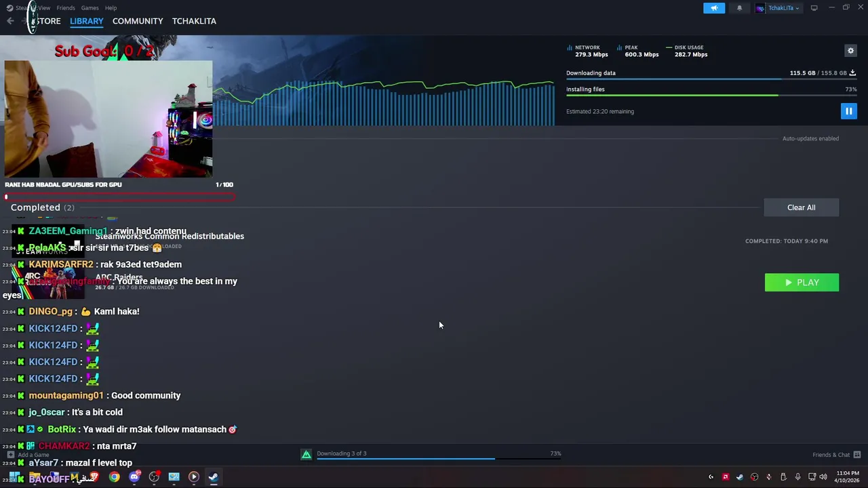Click the bottom download progress bar
The width and height of the screenshot is (868, 488).
tap(439, 459)
